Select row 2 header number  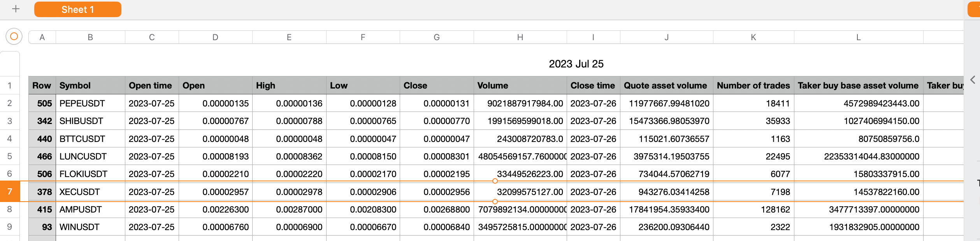(10, 103)
